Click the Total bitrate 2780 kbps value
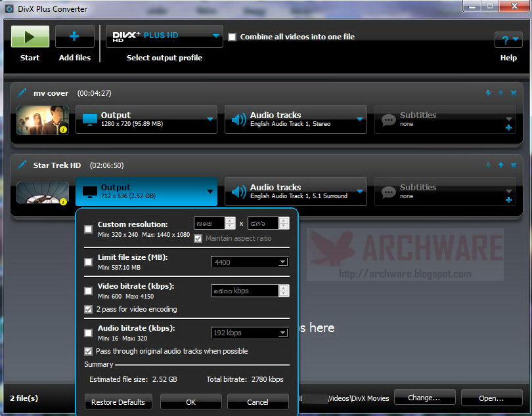 pos(267,379)
